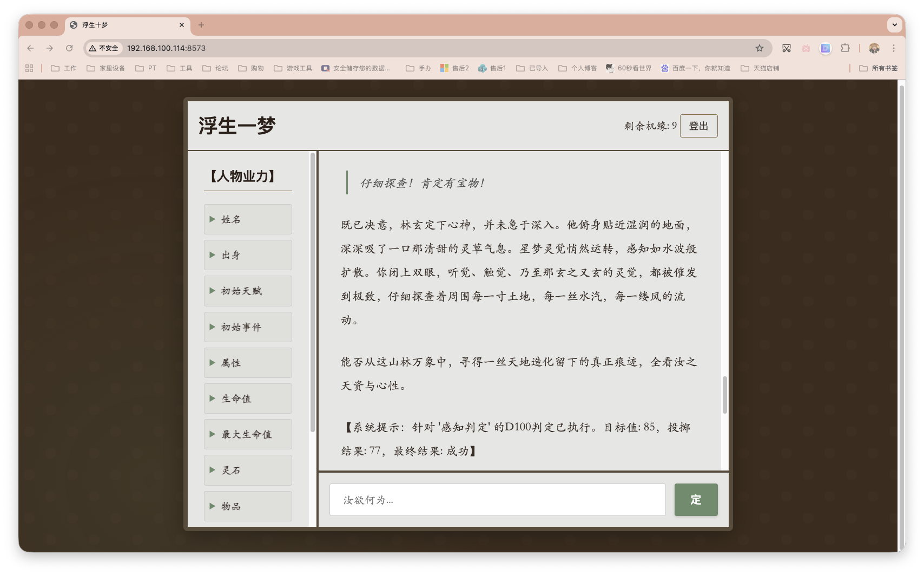
Task: Open the tab search chevron dropdown
Action: click(894, 25)
